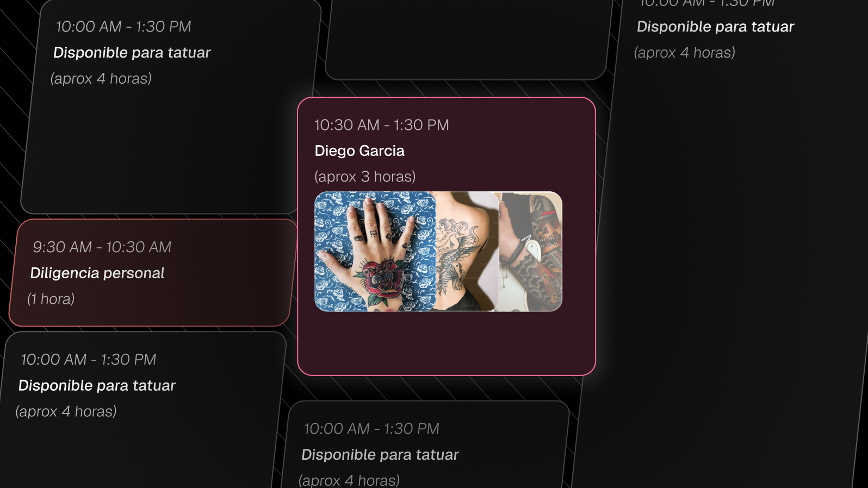Viewport: 868px width, 488px height.
Task: Open the Diego Garcia appointment card
Action: (x=447, y=236)
